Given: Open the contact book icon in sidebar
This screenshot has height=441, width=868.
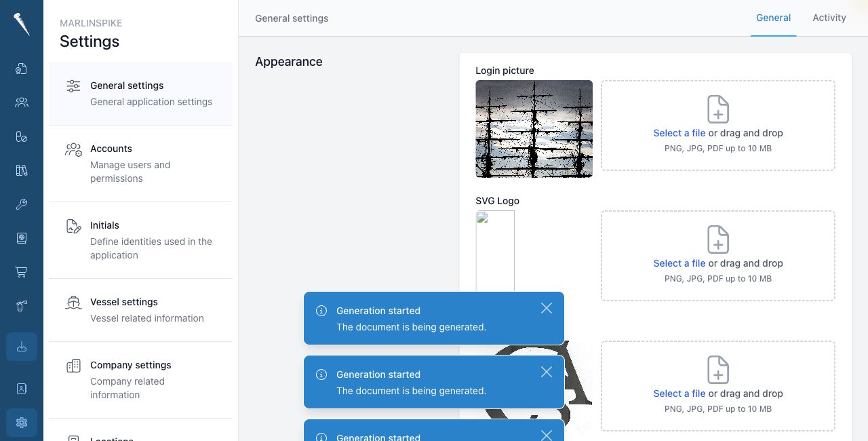Looking at the screenshot, I should click(x=22, y=389).
